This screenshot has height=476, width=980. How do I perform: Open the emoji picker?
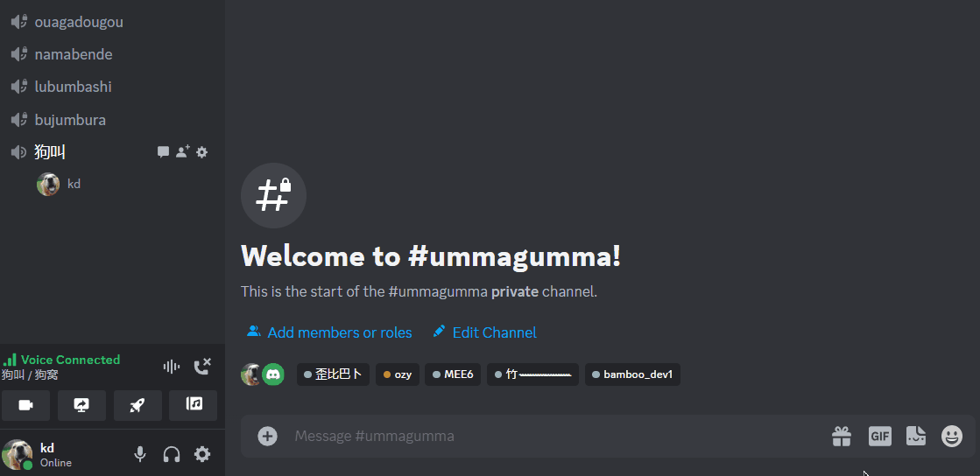952,436
